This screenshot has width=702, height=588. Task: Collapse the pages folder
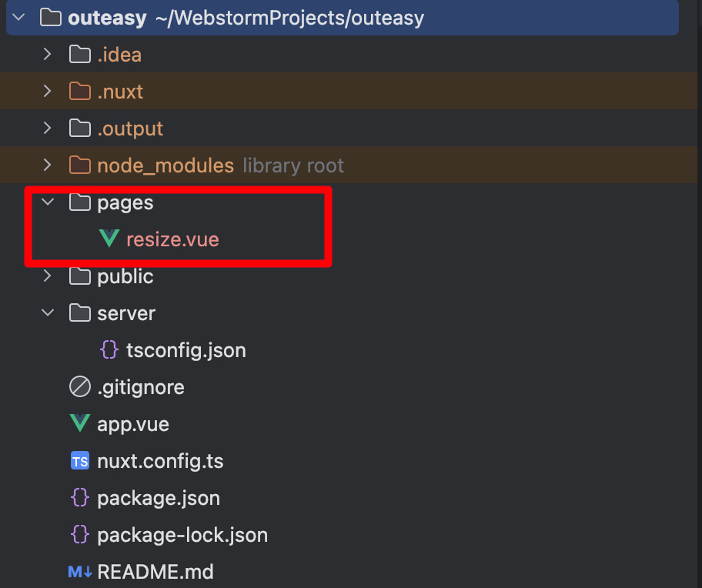[x=48, y=202]
